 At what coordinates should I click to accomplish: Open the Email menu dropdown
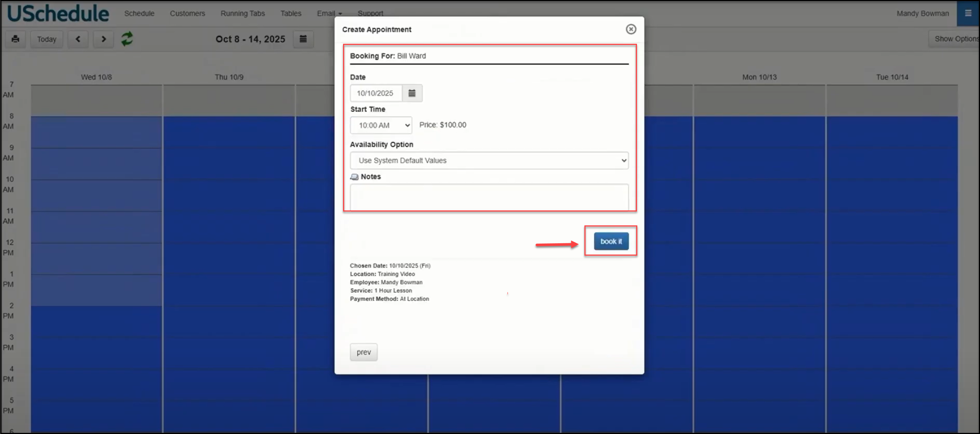click(330, 13)
